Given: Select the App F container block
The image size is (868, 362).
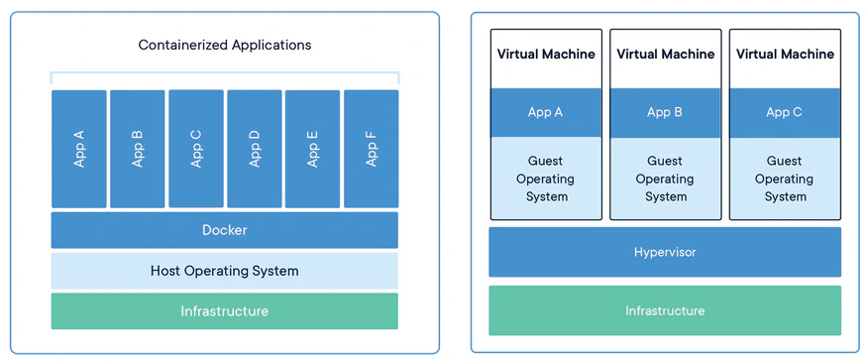Looking at the screenshot, I should (x=372, y=149).
